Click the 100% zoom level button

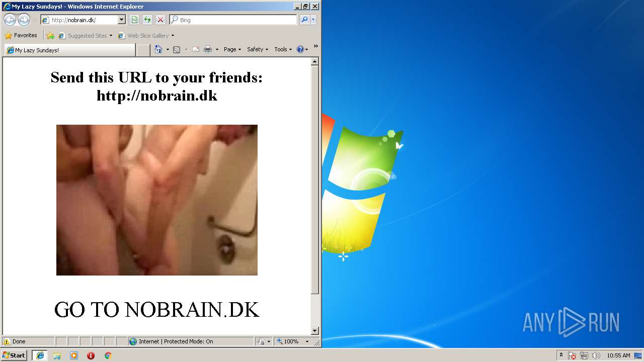click(x=287, y=341)
